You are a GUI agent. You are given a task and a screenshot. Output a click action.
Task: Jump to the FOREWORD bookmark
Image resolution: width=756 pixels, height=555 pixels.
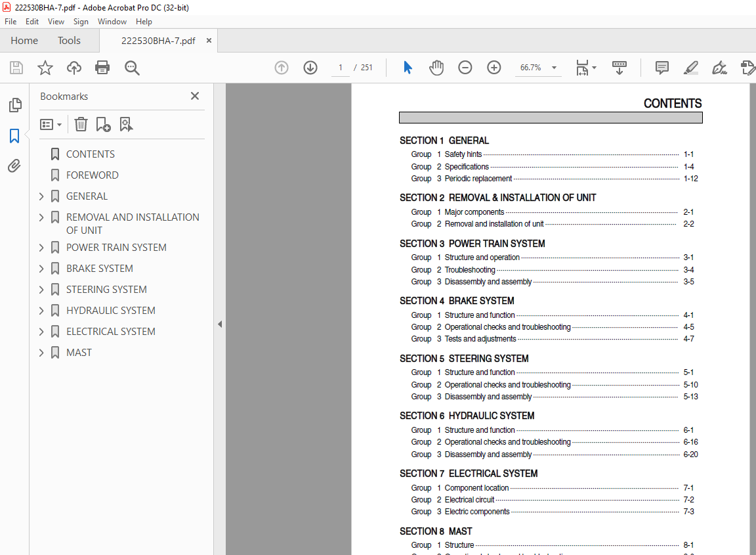92,175
